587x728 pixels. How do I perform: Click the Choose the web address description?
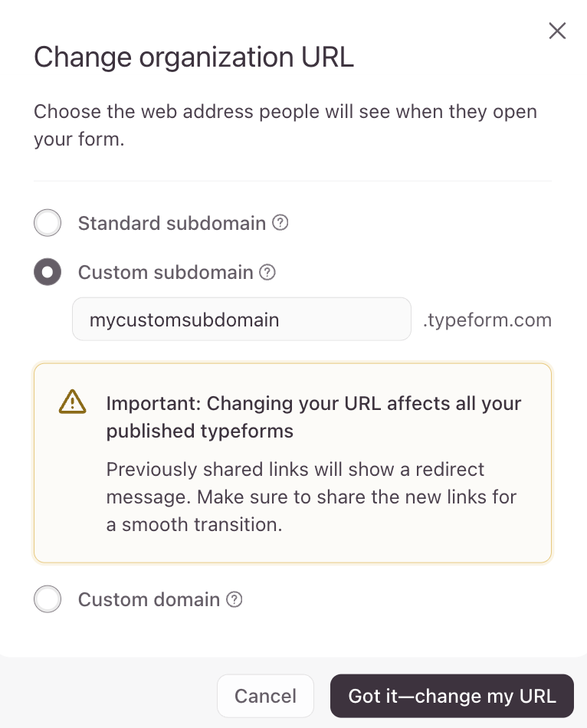pyautogui.click(x=285, y=126)
